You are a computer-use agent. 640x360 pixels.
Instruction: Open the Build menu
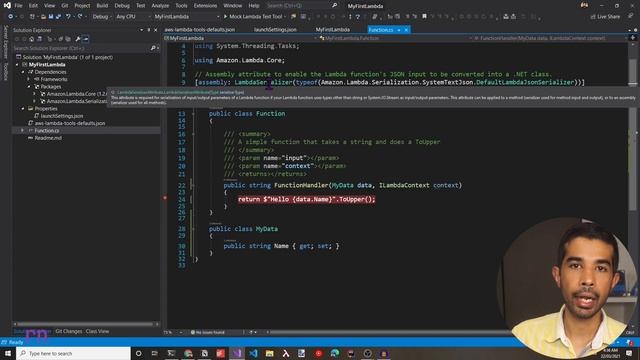point(102,6)
